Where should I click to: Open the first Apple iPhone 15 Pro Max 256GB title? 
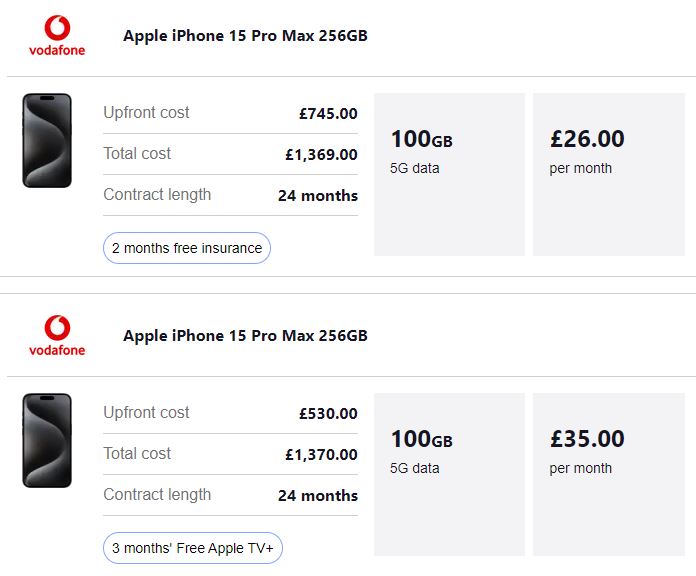[x=245, y=36]
